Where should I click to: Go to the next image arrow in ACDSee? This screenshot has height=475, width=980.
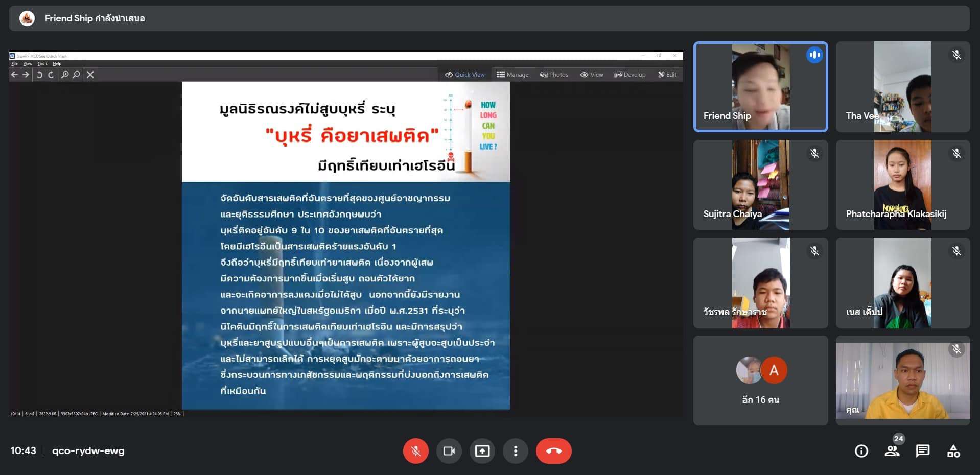tap(26, 75)
